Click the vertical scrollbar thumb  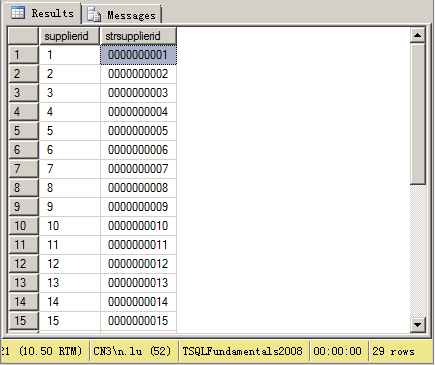click(418, 114)
